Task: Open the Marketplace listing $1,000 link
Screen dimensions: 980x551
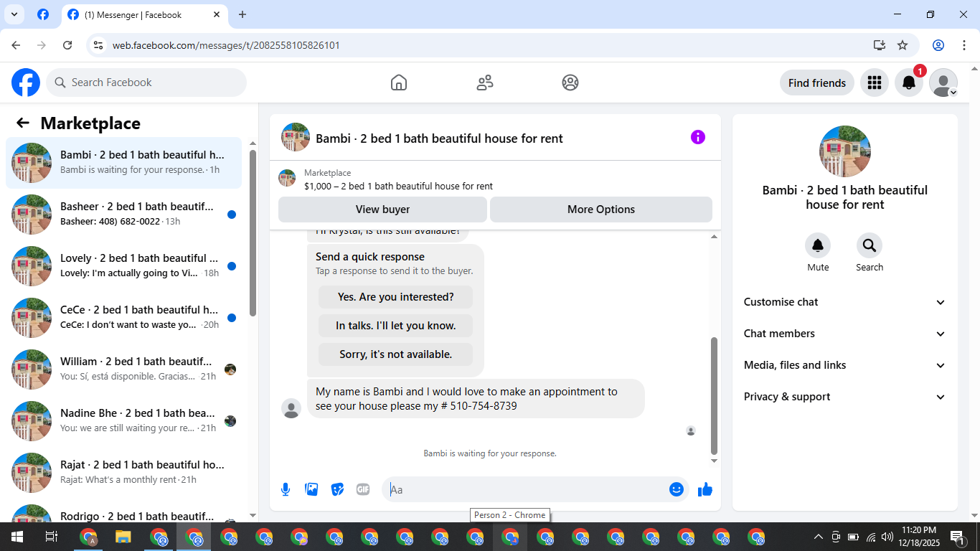Action: tap(398, 186)
